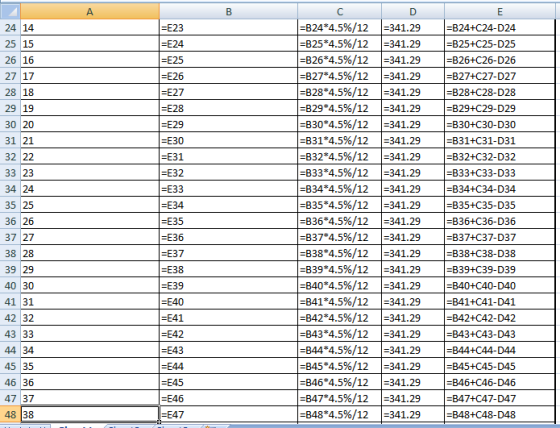Image resolution: width=560 pixels, height=428 pixels.
Task: Select column C header
Action: pyautogui.click(x=340, y=11)
